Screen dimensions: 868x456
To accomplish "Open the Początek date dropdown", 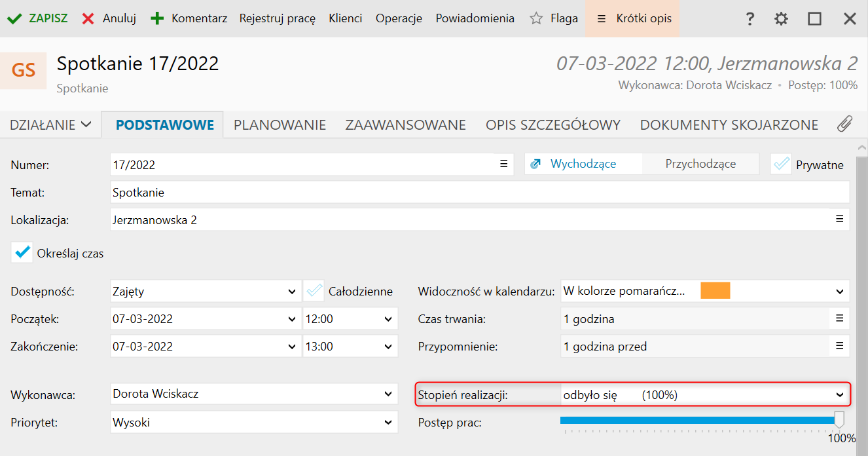I will point(292,319).
